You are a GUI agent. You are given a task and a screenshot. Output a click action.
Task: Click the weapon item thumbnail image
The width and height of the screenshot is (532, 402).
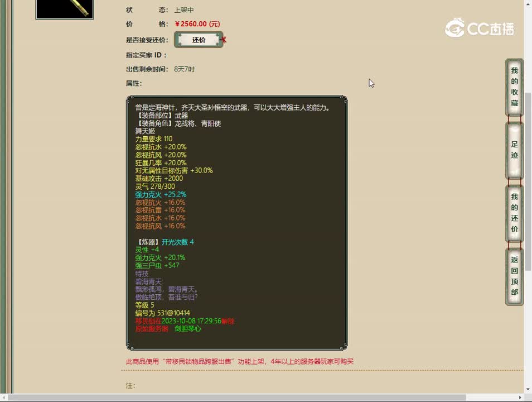point(65,9)
